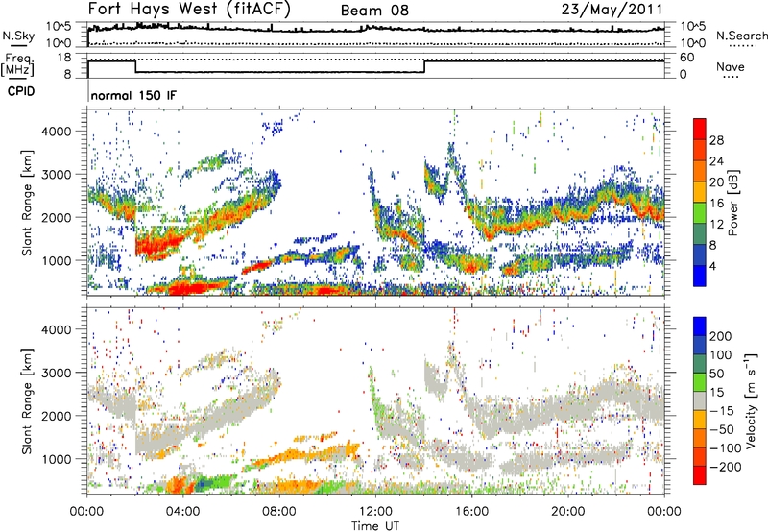Viewport: 768px width, 532px height.
Task: Click the '1000' tick on the velocity panel
Action: 57,459
